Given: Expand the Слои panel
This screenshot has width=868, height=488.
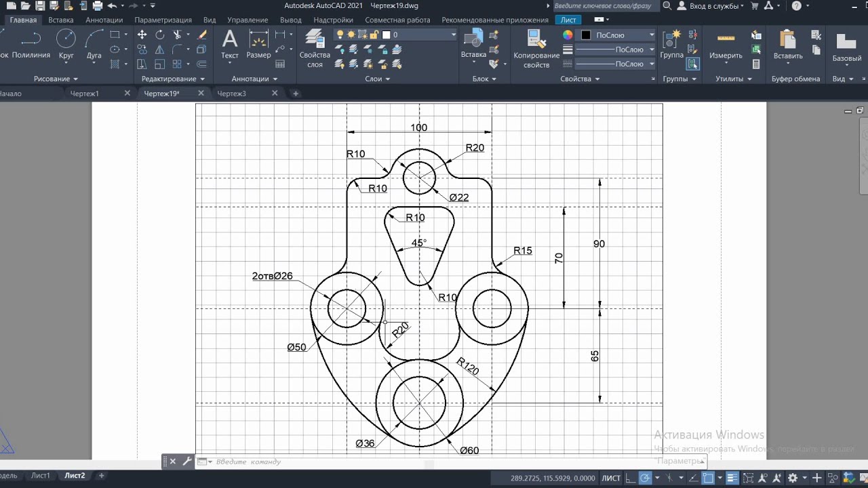Looking at the screenshot, I should [378, 79].
